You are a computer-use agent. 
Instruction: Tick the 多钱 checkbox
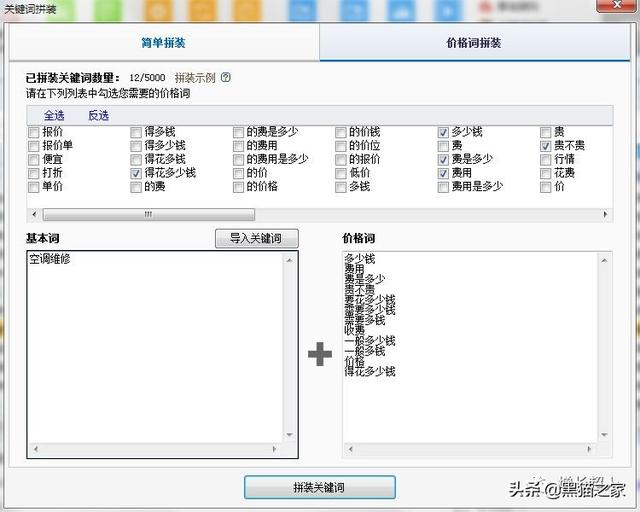click(x=341, y=187)
